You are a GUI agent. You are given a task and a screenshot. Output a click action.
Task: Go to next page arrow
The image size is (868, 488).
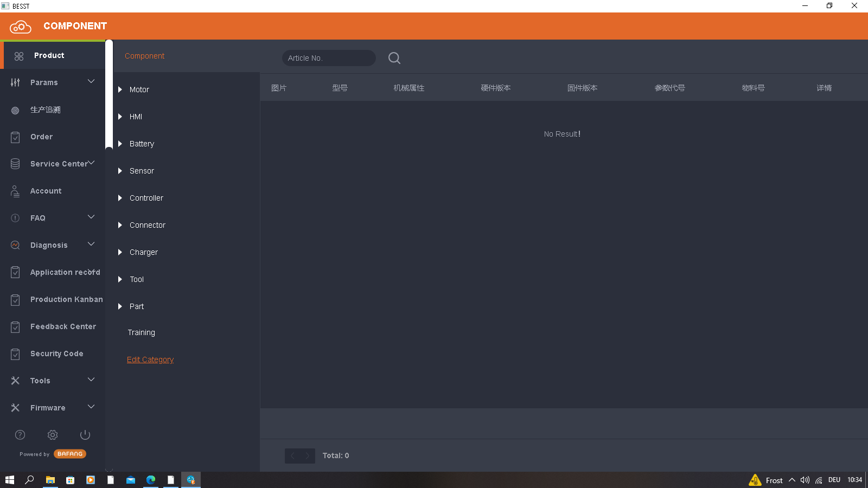pyautogui.click(x=307, y=455)
